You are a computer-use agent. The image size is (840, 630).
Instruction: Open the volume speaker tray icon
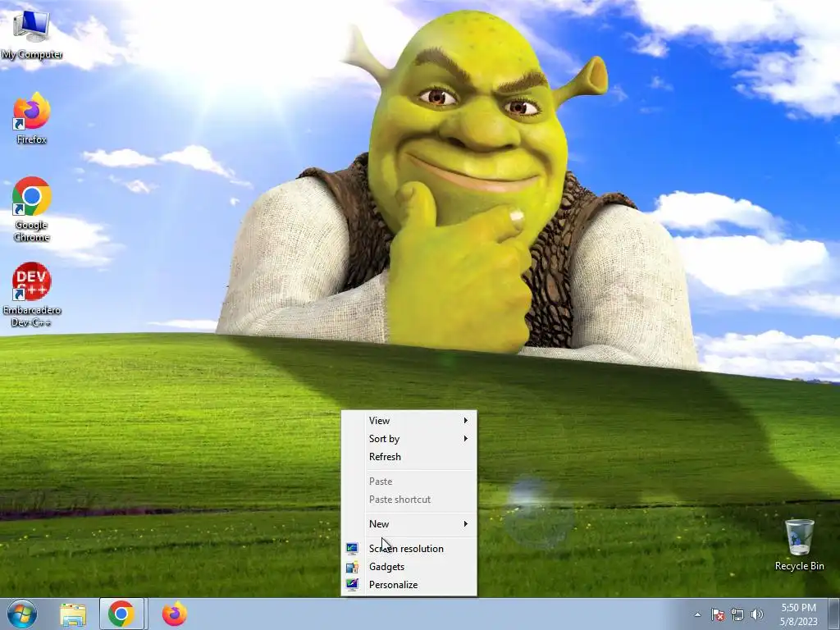point(757,615)
